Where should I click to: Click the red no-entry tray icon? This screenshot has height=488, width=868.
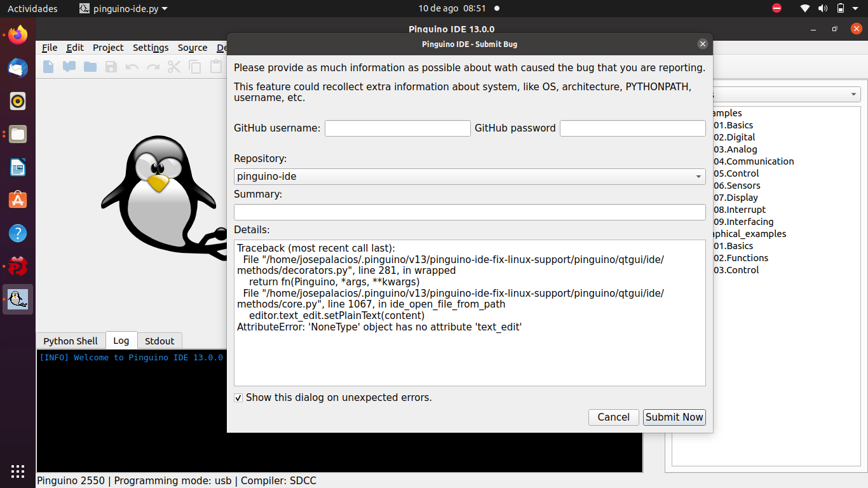[776, 8]
